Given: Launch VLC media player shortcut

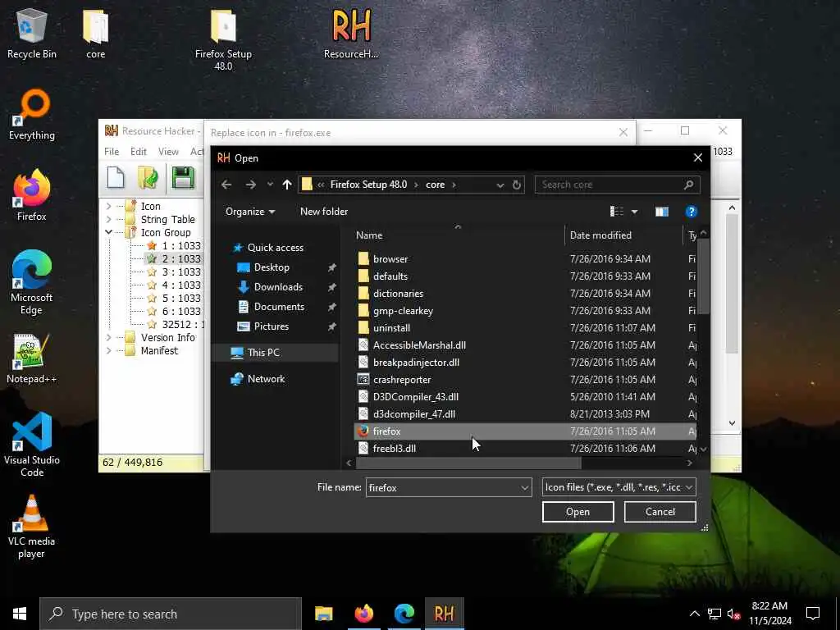Looking at the screenshot, I should 32,527.
